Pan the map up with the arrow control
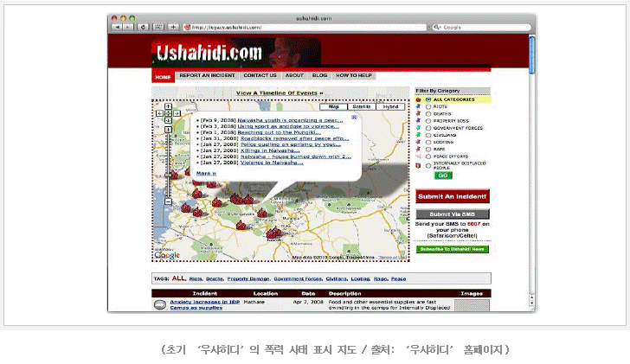Viewport: 630px width, 364px height. 169,106
